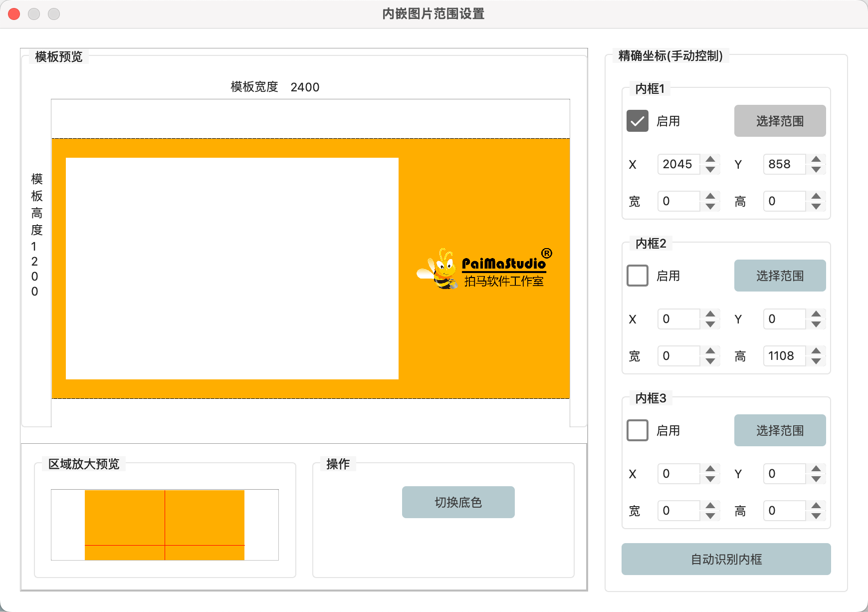Uncheck the 启用 checkbox for 内框1
This screenshot has height=612, width=868.
[x=637, y=120]
